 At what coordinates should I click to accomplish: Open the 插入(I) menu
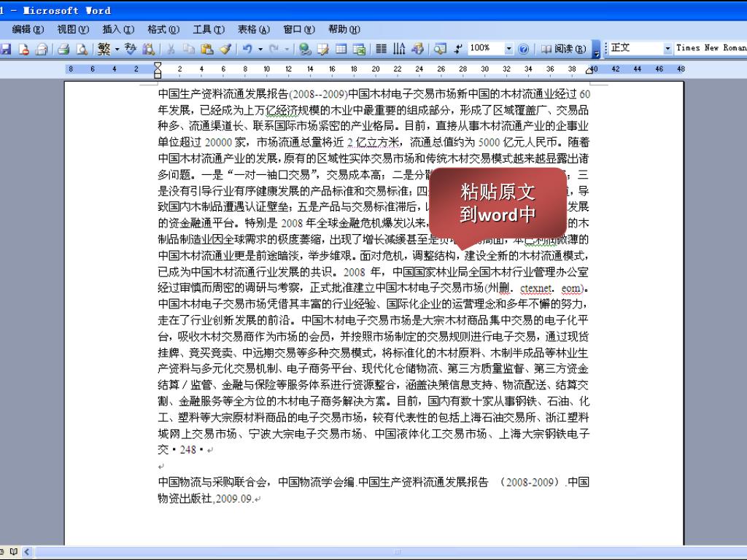pos(118,29)
